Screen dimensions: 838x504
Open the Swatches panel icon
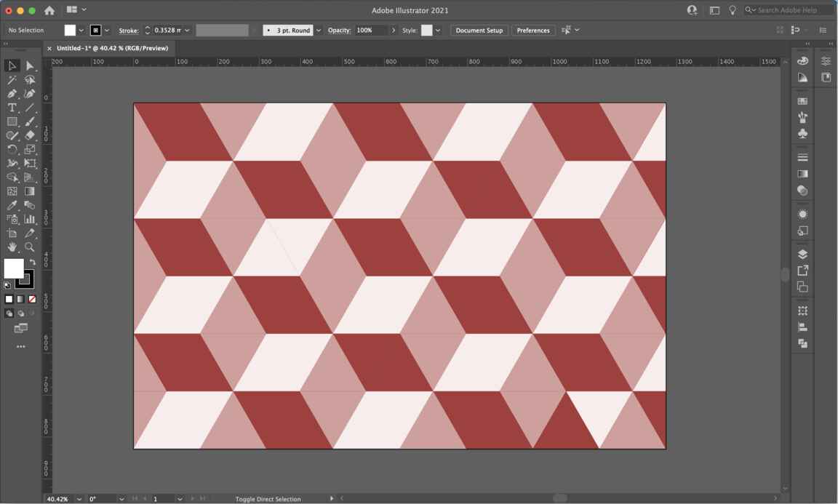coord(802,101)
